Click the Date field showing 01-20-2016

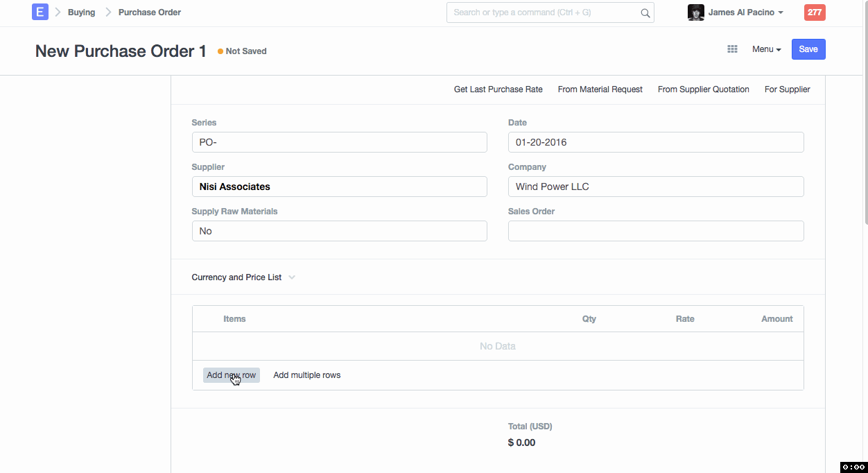coord(655,142)
